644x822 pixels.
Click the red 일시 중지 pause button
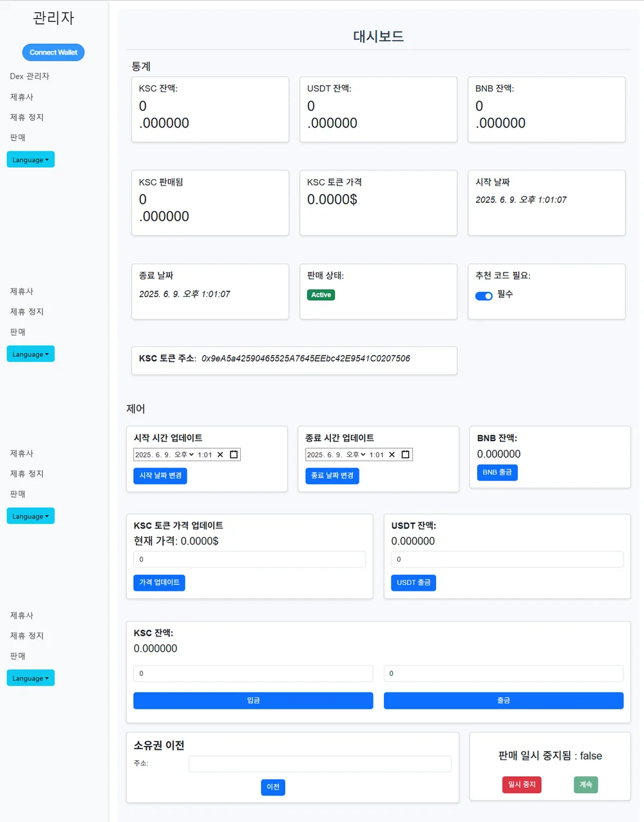[x=522, y=785]
